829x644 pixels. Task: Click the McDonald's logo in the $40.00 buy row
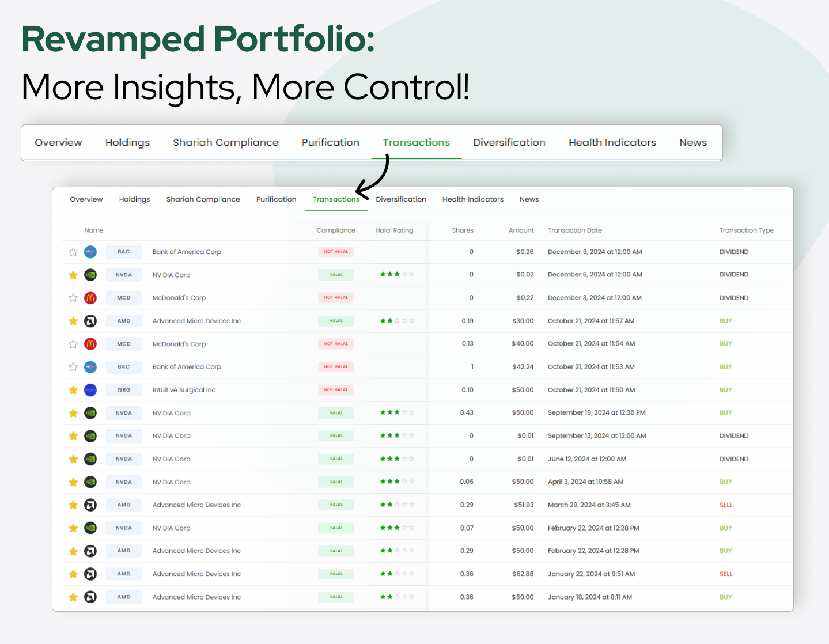point(90,344)
